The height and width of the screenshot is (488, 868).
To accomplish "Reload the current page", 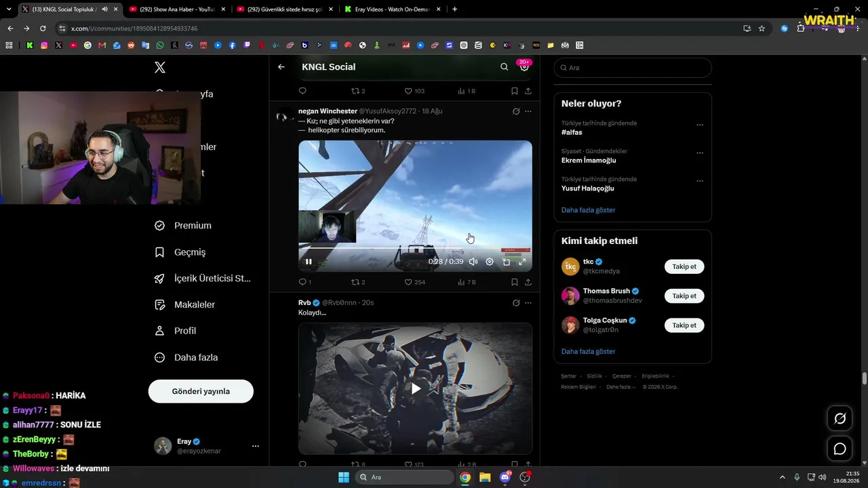I will click(43, 28).
